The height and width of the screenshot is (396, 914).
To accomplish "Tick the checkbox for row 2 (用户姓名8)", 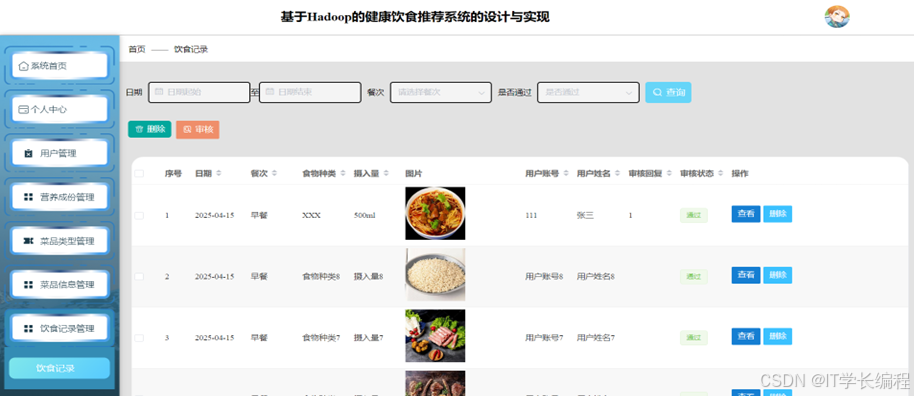I will click(x=139, y=276).
